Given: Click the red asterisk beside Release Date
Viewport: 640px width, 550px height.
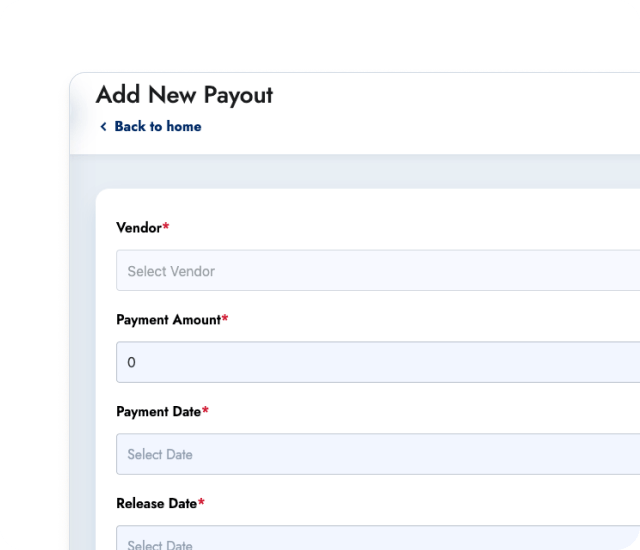Looking at the screenshot, I should coord(201,504).
